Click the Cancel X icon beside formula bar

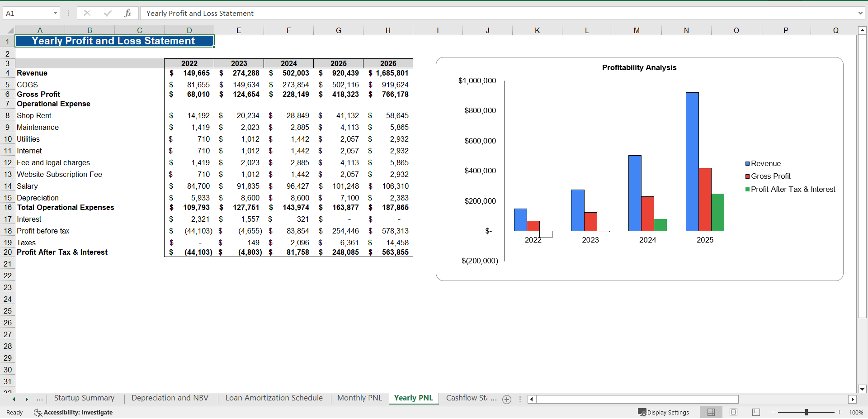pyautogui.click(x=87, y=13)
